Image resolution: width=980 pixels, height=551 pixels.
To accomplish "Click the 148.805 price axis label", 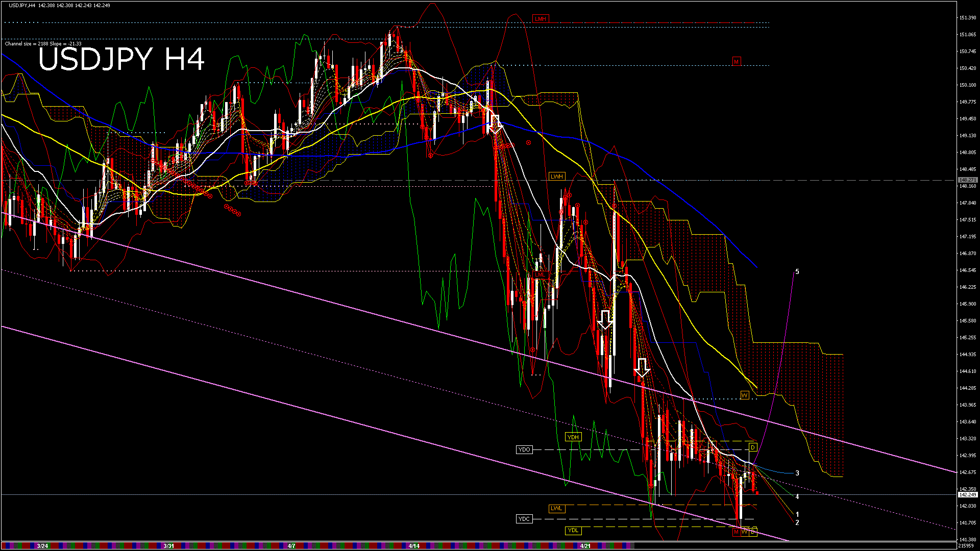I will tap(967, 153).
